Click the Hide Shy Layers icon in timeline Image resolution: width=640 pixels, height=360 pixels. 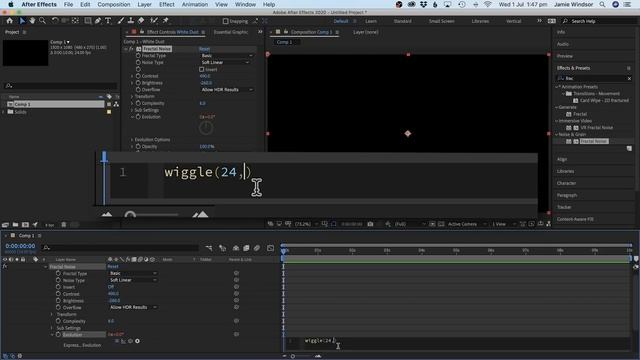coord(236,248)
